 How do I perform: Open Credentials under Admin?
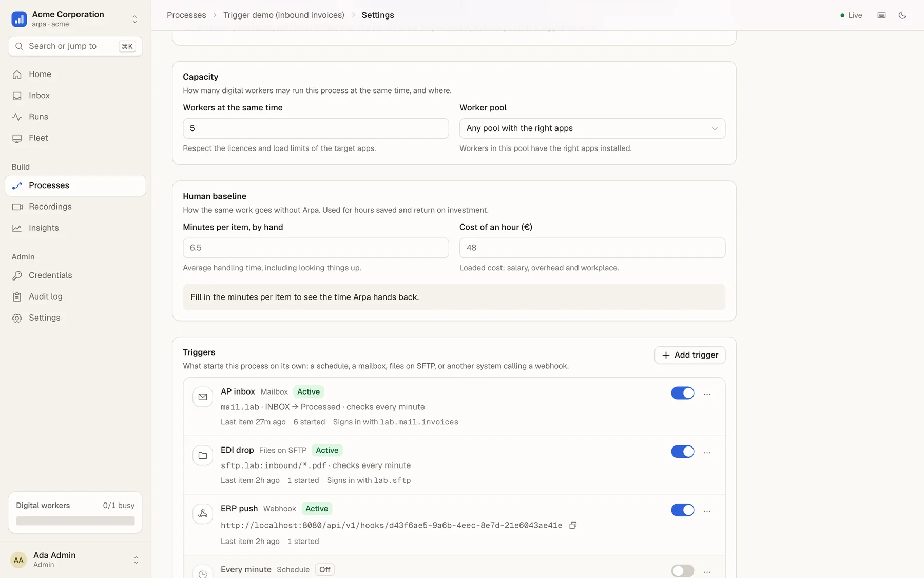click(75, 275)
